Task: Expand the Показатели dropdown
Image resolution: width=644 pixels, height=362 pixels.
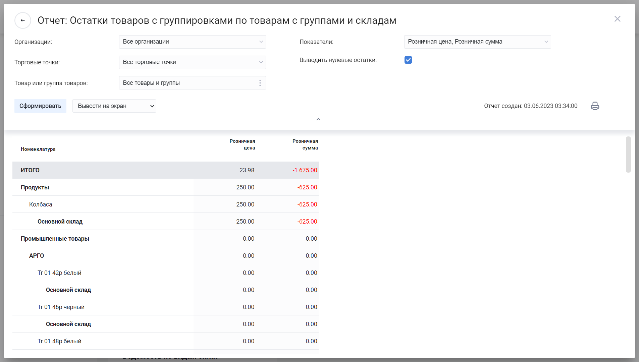Action: click(x=477, y=42)
